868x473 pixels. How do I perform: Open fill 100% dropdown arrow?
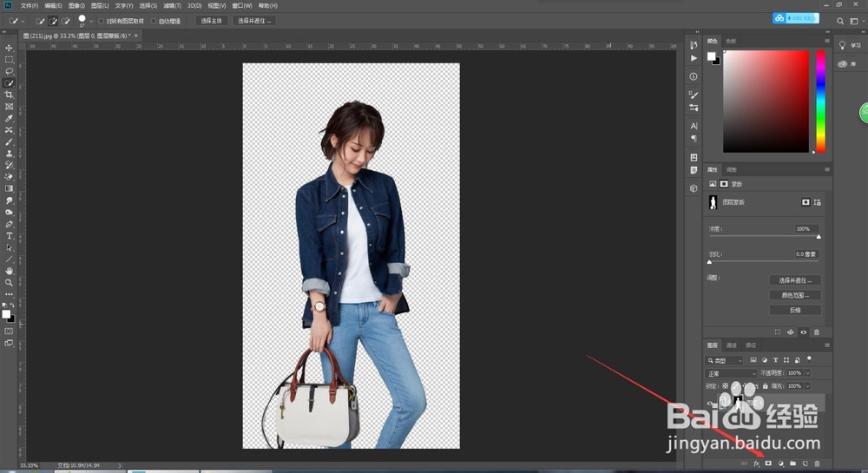click(x=807, y=386)
